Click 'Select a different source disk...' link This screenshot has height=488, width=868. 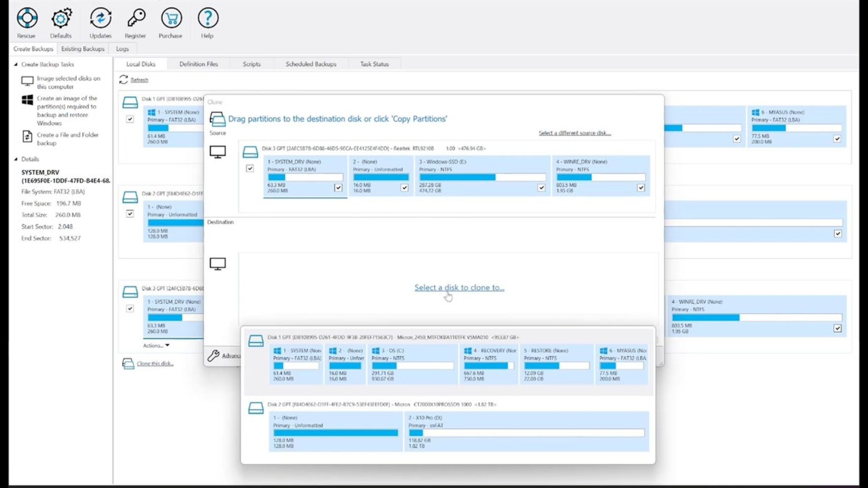(x=574, y=133)
